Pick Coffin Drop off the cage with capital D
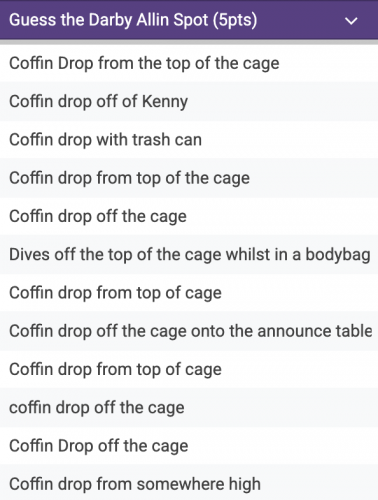 click(189, 446)
